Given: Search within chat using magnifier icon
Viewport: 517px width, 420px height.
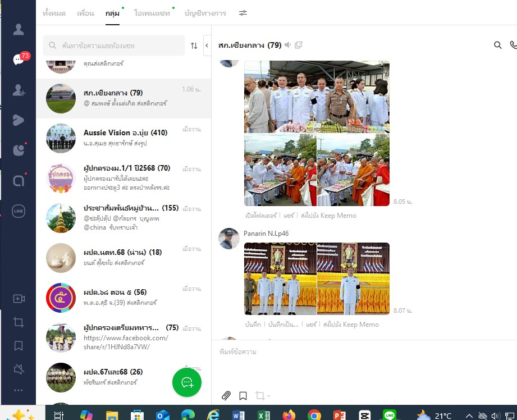Looking at the screenshot, I should (x=497, y=45).
